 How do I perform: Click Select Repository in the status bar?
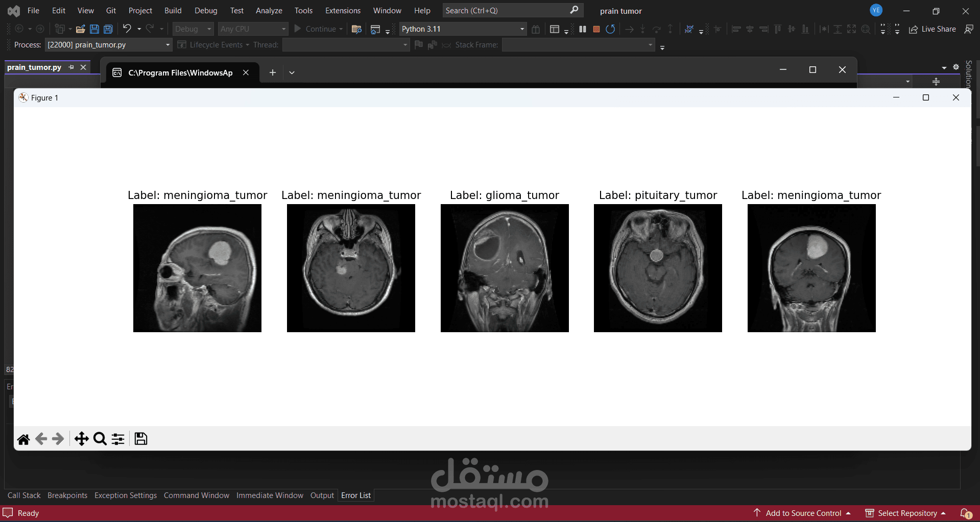pyautogui.click(x=906, y=513)
